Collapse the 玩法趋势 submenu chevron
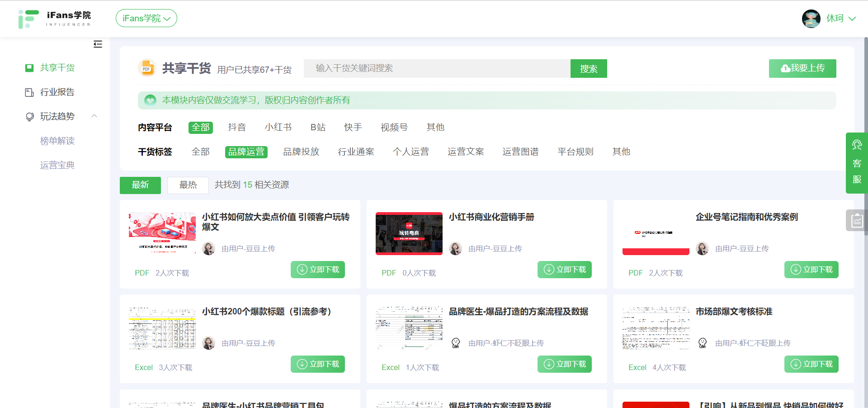Viewport: 868px width, 408px height. [x=94, y=116]
